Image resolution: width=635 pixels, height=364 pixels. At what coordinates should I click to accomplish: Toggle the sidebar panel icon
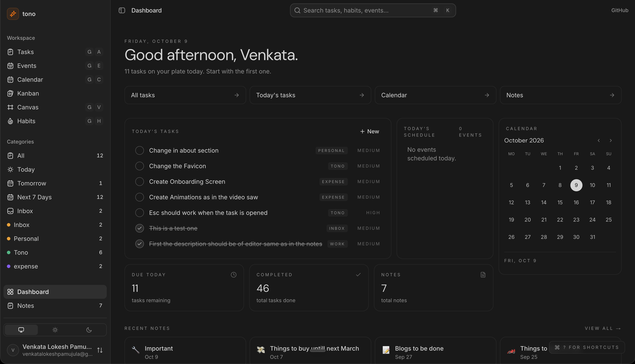click(122, 10)
